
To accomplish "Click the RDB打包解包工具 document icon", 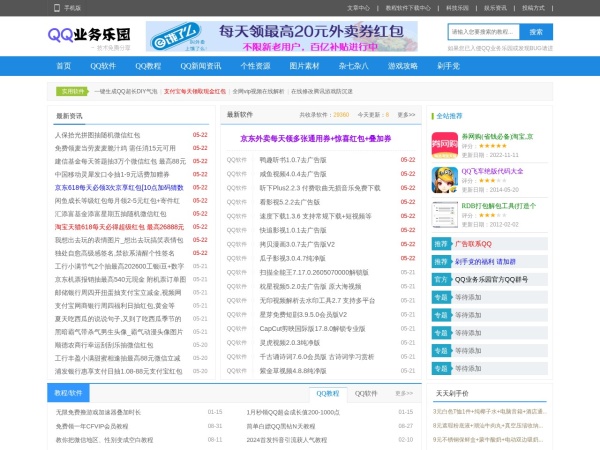I will point(445,215).
